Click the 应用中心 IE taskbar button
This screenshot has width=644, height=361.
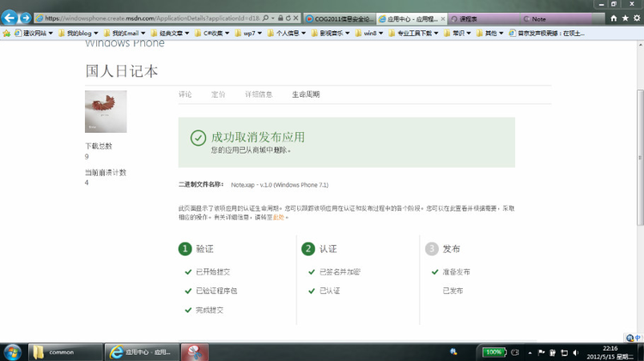pos(142,352)
